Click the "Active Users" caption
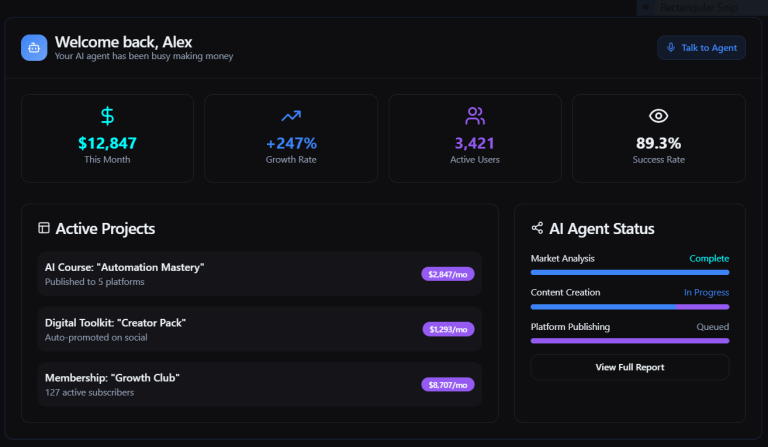Screen dimensions: 768x447 (475, 160)
